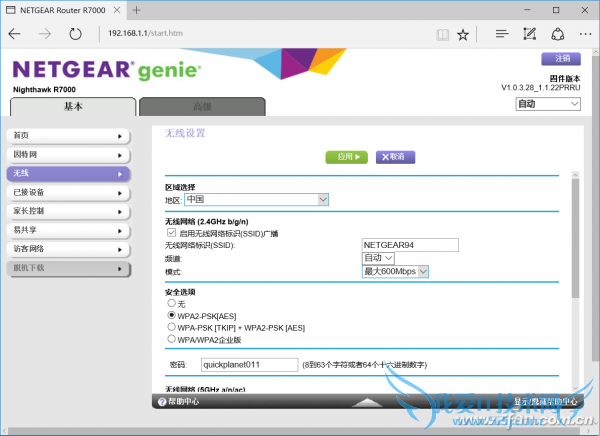Open the 首页 menu item
Image resolution: width=600 pixels, height=436 pixels.
tap(68, 136)
